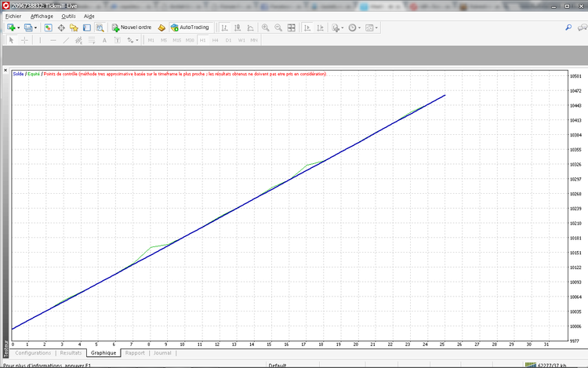Expand the profiles dropdown arrow

click(x=35, y=27)
